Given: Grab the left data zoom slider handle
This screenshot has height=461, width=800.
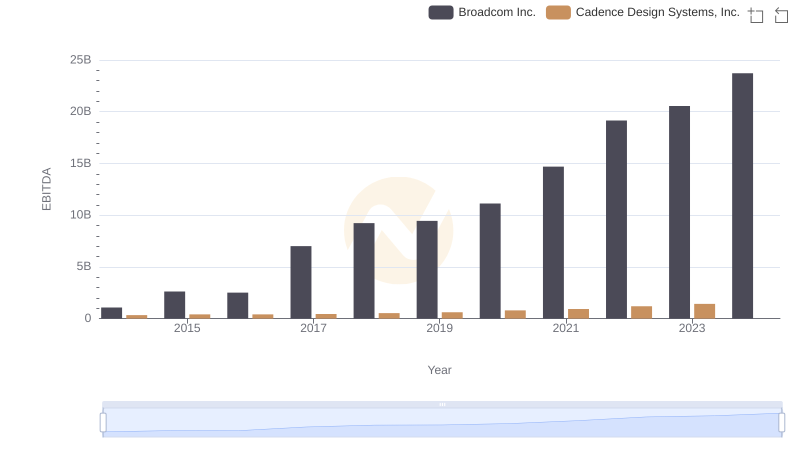Looking at the screenshot, I should tap(103, 422).
